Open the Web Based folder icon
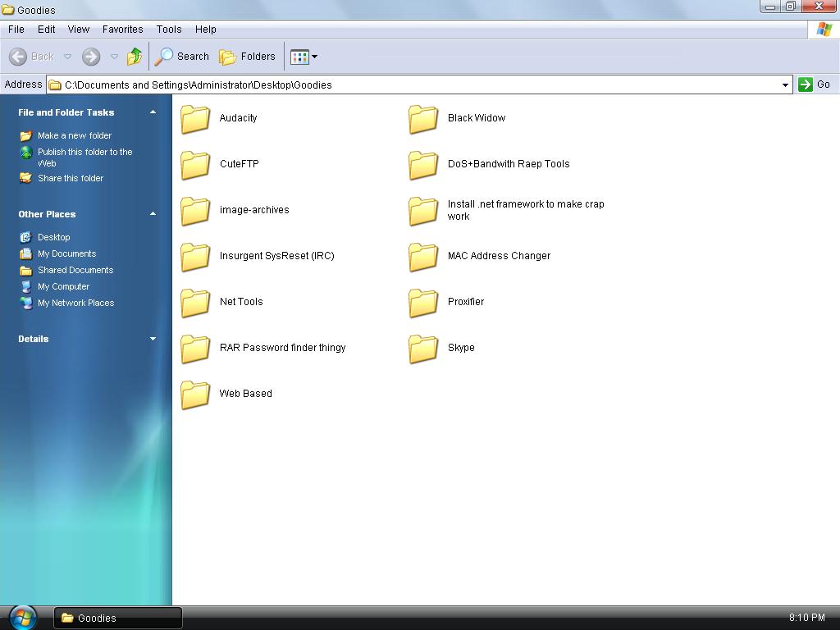Image resolution: width=840 pixels, height=630 pixels. tap(195, 395)
